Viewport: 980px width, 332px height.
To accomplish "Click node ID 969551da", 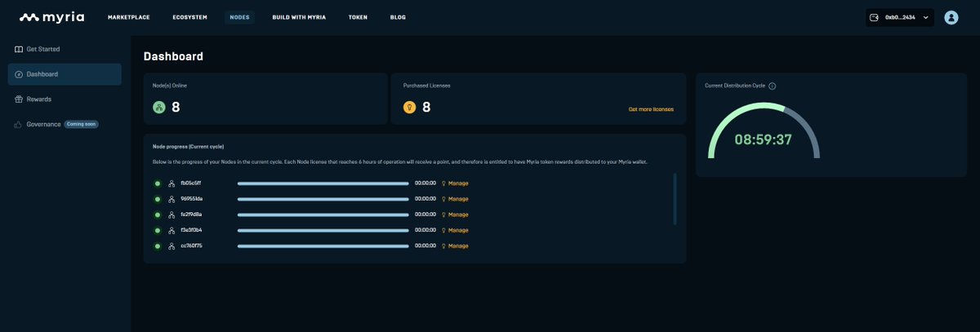I will [x=192, y=199].
